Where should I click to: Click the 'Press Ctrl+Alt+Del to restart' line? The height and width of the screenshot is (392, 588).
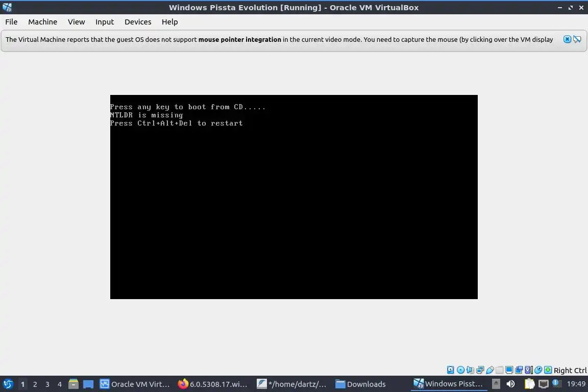176,124
